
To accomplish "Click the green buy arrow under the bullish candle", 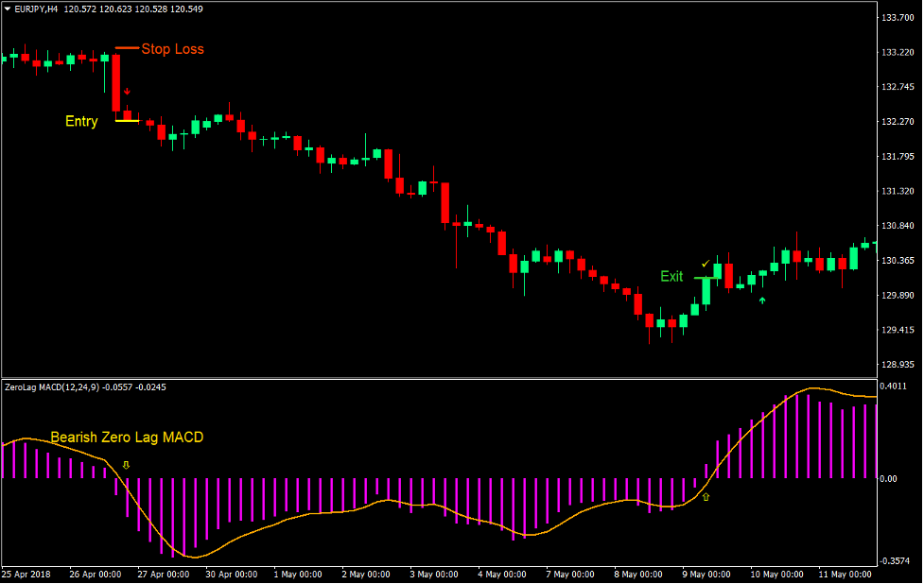I will click(x=762, y=300).
